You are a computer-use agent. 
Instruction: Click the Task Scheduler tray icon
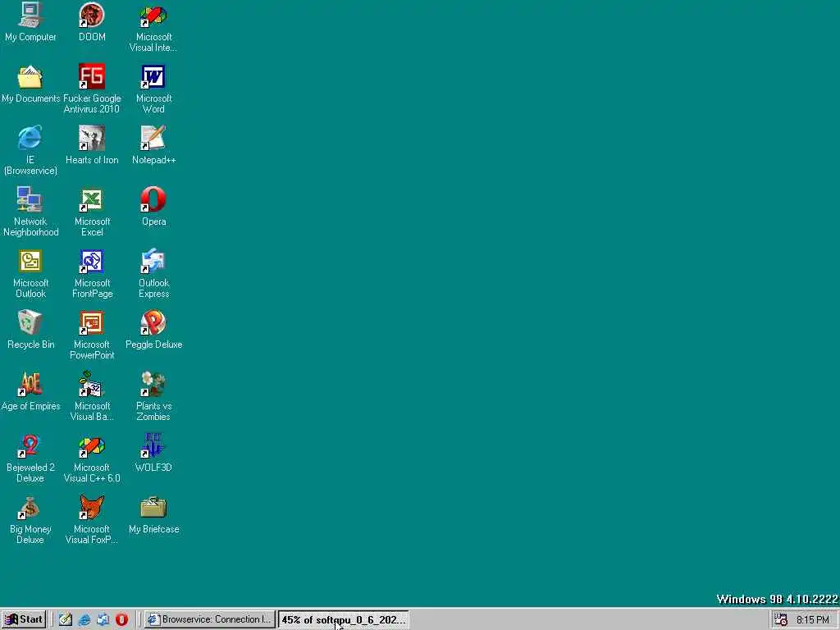tap(781, 620)
